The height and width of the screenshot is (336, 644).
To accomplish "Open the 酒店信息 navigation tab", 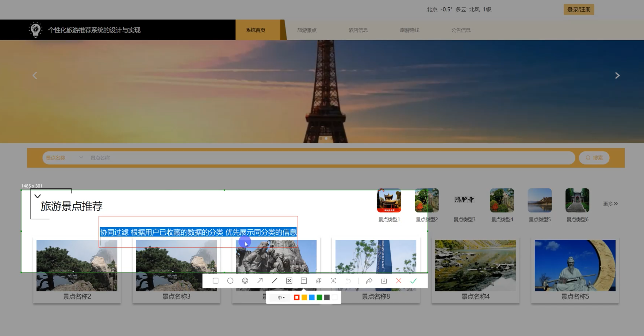I will (358, 30).
